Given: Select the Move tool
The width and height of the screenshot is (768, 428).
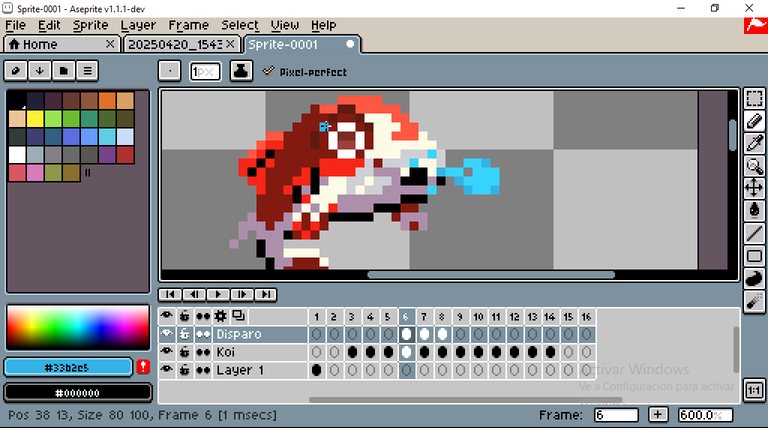Looking at the screenshot, I should point(754,188).
